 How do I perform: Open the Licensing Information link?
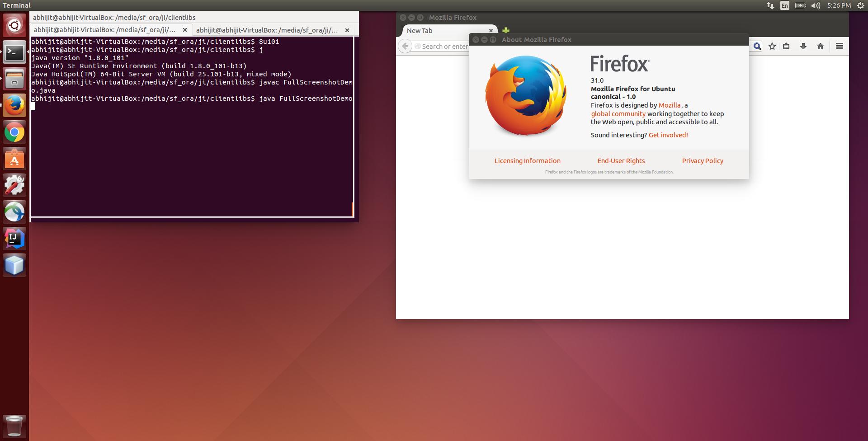(x=527, y=161)
